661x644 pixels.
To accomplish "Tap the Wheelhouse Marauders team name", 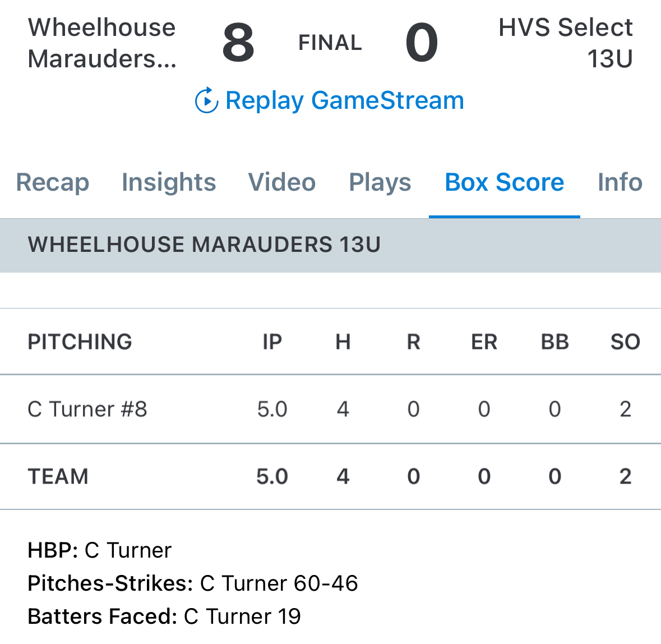I will tap(102, 43).
